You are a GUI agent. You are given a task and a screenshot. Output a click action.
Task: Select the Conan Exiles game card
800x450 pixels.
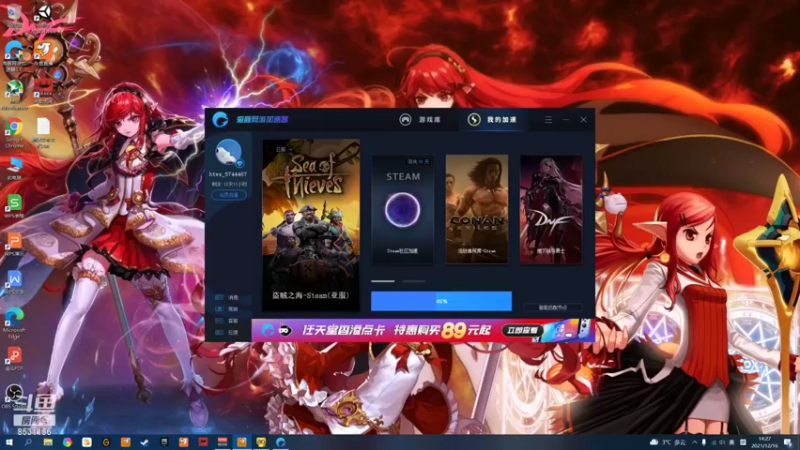(x=477, y=210)
